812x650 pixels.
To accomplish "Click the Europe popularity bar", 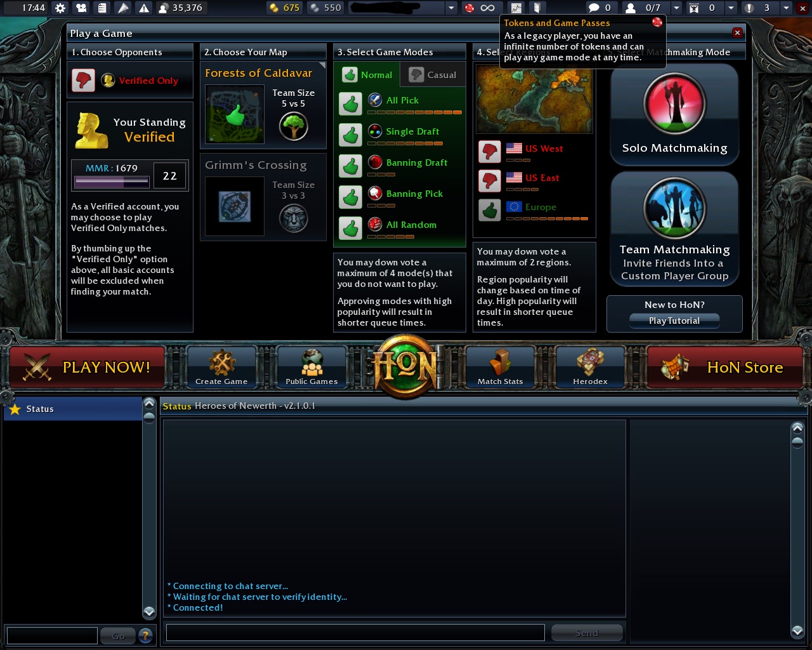I will coord(547,218).
